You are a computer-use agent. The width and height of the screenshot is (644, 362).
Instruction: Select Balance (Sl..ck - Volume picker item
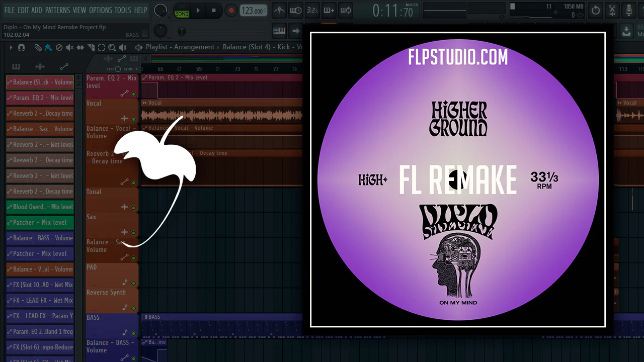[40, 82]
